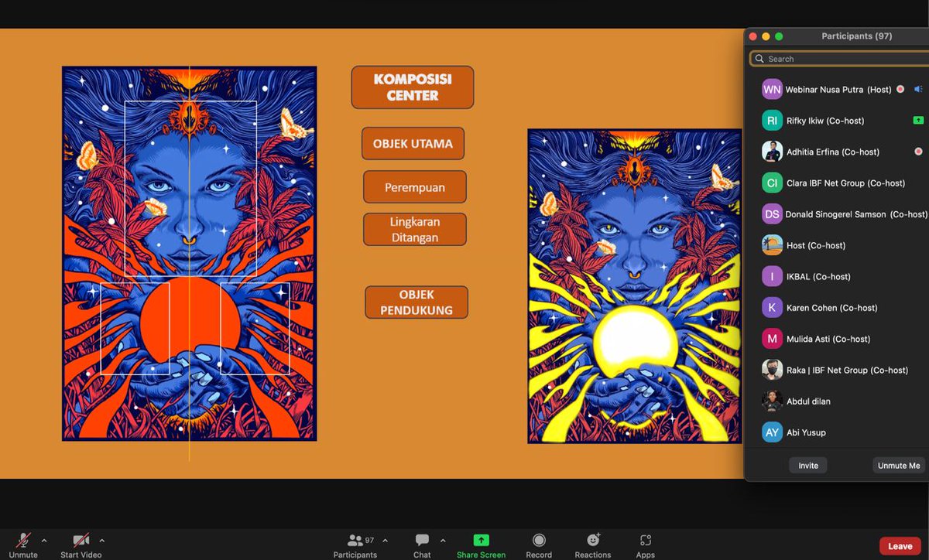Open audio options arrow beside Unmute
The height and width of the screenshot is (560, 929).
(x=44, y=541)
